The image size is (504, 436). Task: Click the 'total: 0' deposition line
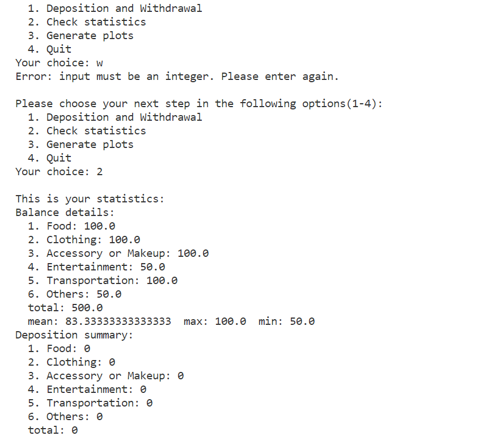53,430
